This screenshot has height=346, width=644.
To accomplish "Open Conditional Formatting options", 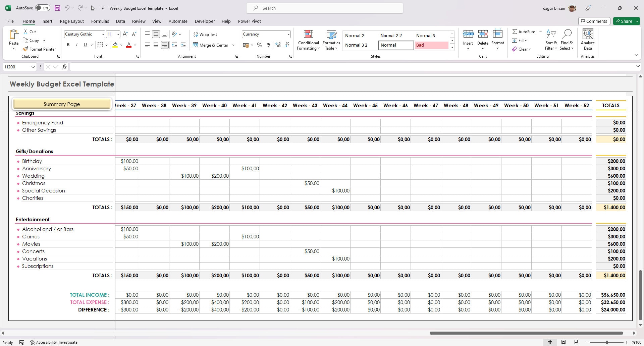I will pos(308,40).
